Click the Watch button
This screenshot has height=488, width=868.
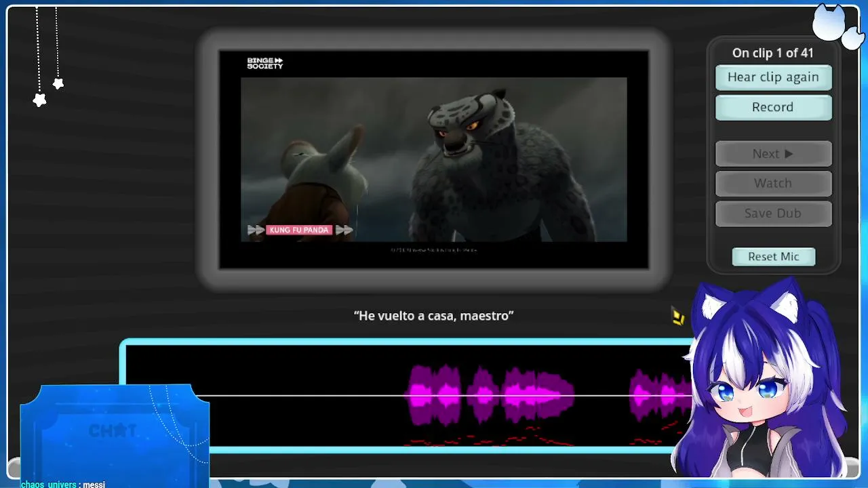click(773, 183)
